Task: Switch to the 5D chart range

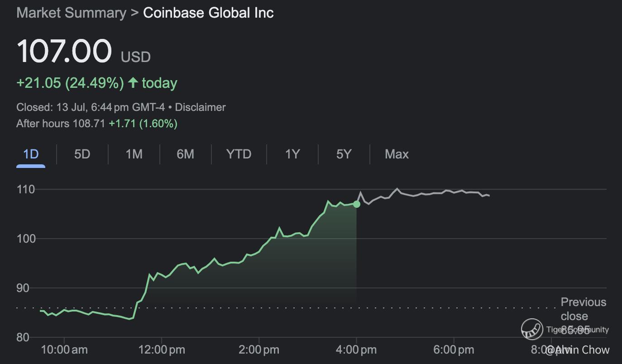Action: (82, 154)
